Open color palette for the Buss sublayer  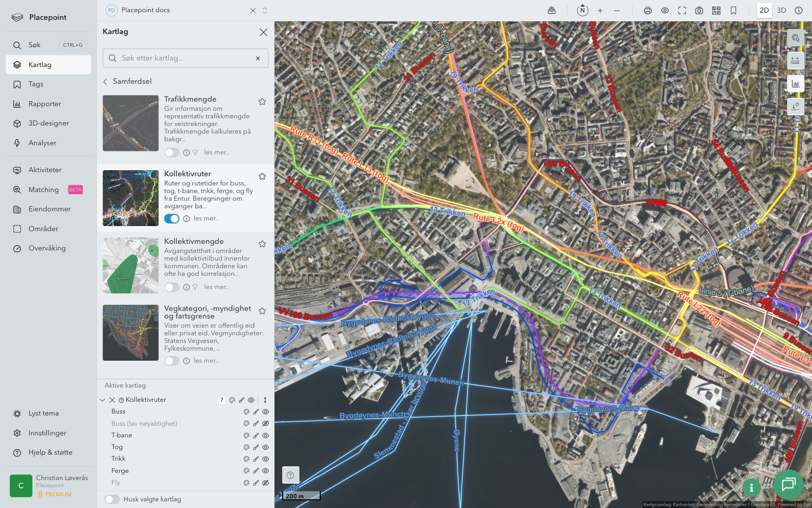(246, 412)
